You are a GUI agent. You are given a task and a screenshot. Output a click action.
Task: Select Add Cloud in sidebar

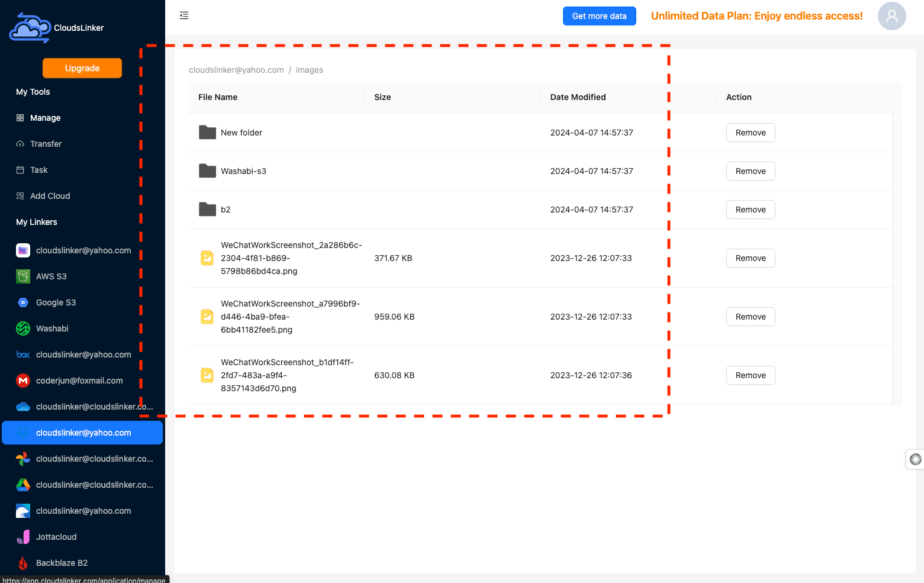tap(50, 196)
